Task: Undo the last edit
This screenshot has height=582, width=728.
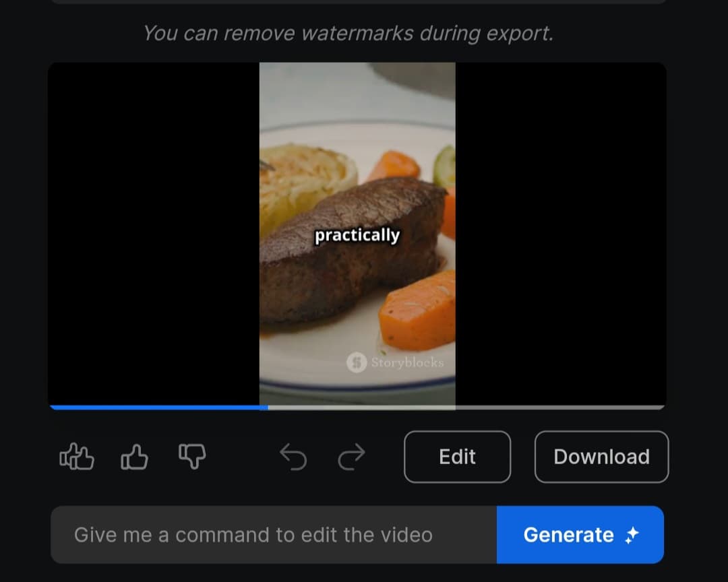Action: pos(293,457)
